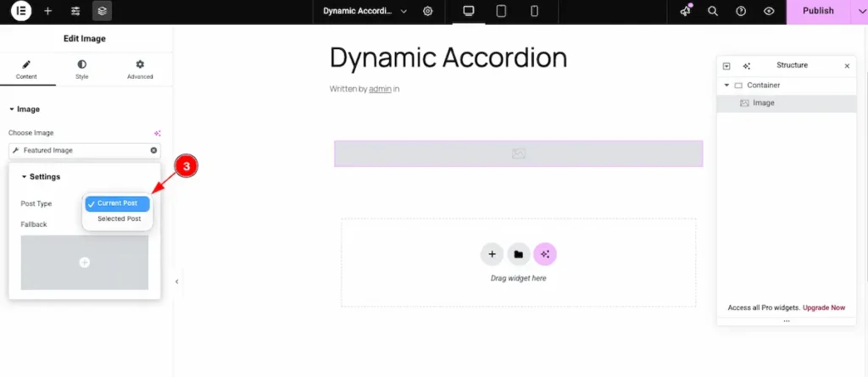Screen dimensions: 868x377
Task: Switch to mobile responsive view
Action: click(x=534, y=11)
